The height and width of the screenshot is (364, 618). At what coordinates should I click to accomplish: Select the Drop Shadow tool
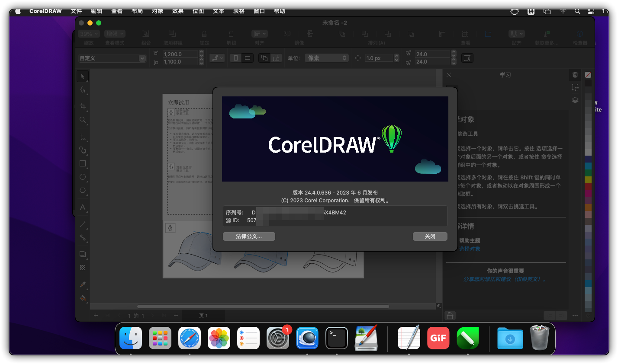[x=83, y=254]
